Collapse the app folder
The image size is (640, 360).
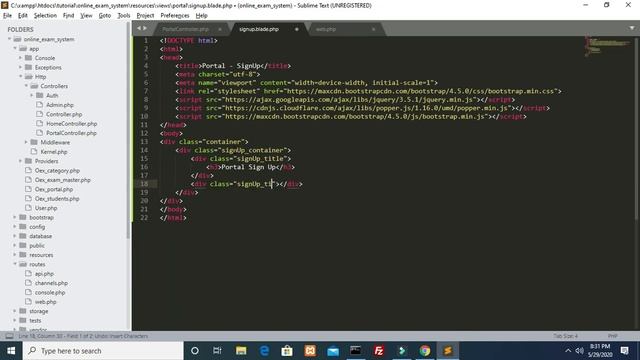pos(15,49)
